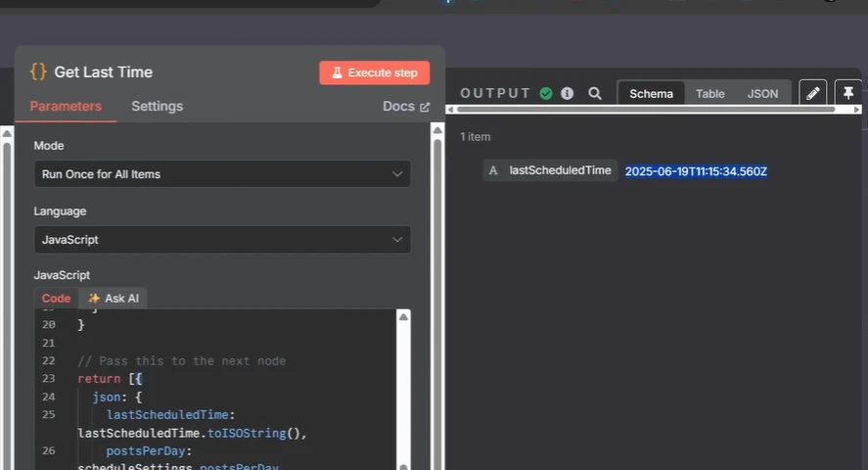Click the pencil edit output icon
The height and width of the screenshot is (470, 868).
[812, 93]
